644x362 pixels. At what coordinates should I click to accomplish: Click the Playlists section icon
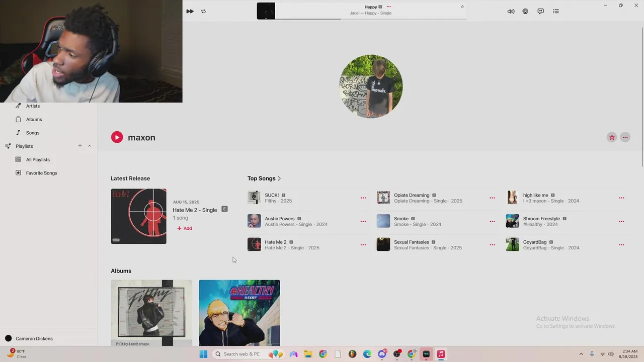(x=8, y=146)
